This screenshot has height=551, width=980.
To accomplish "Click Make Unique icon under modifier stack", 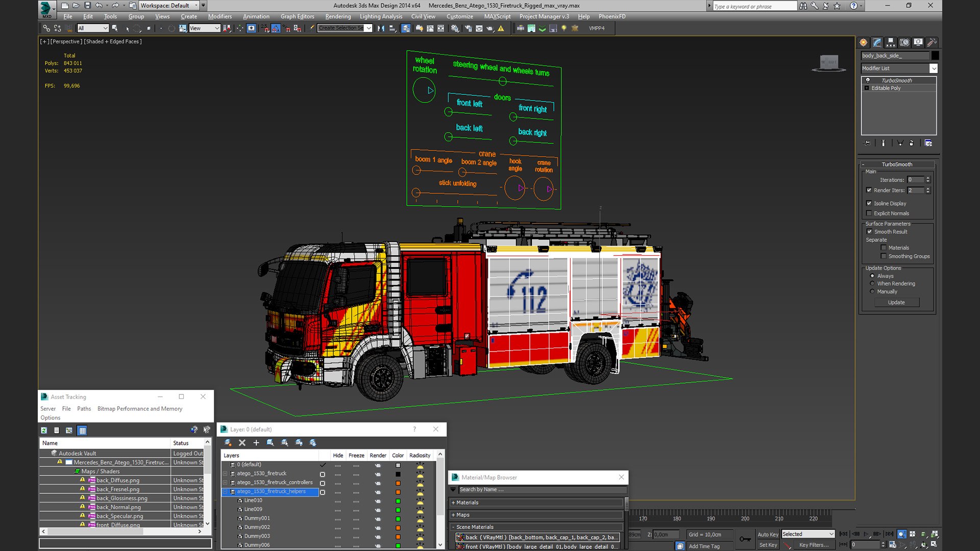I will coord(900,143).
